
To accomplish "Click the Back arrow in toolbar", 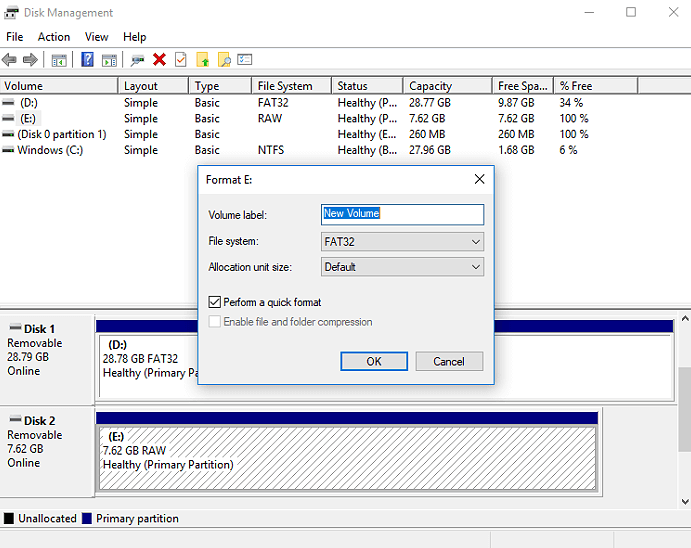I will pyautogui.click(x=10, y=60).
